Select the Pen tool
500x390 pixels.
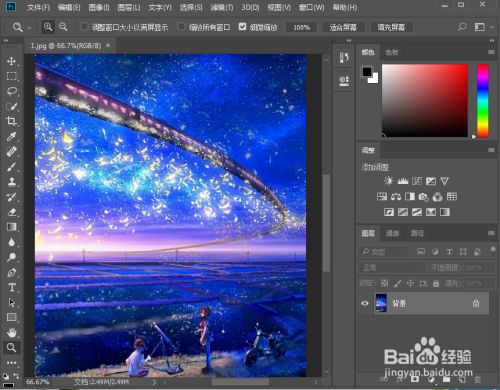pos(12,272)
